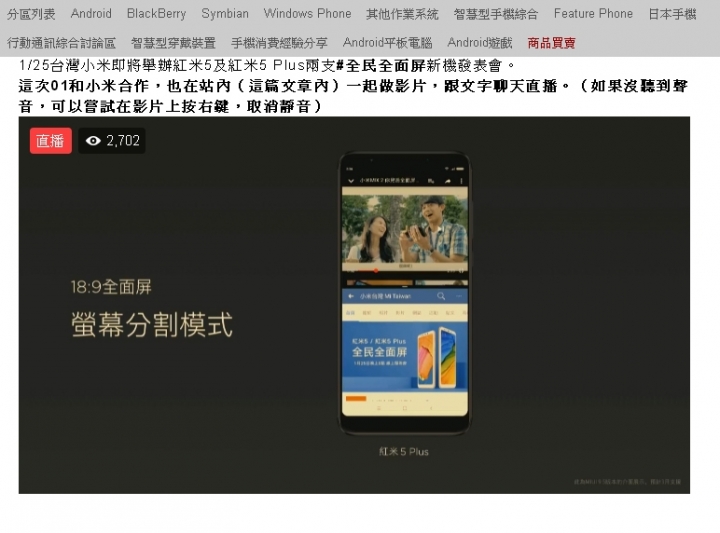This screenshot has width=720, height=533.
Task: Click the 18:9全面屏 text in video
Action: coord(111,287)
